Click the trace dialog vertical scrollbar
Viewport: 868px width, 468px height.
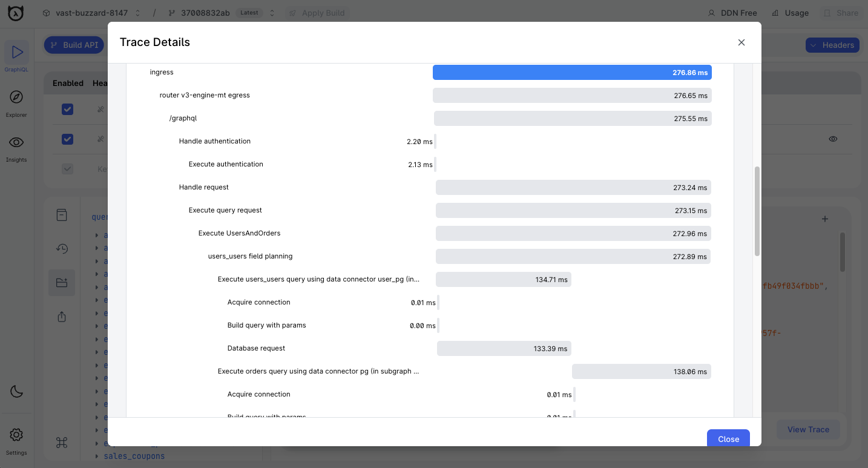pyautogui.click(x=757, y=211)
